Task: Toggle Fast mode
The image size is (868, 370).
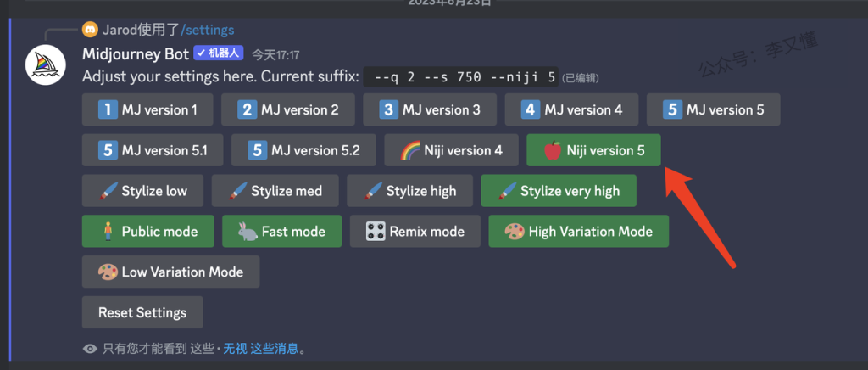Action: click(281, 231)
